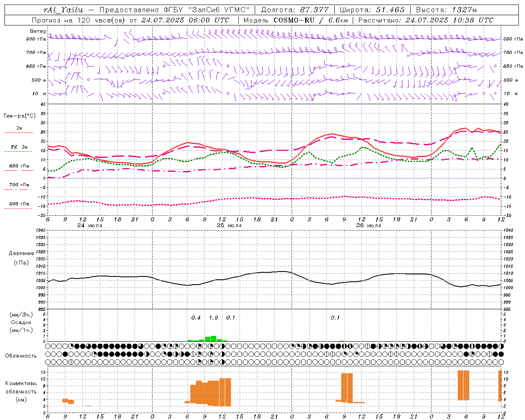Click the '(мм/3ч.)' precipitation unit label
This screenshot has height=420, width=525.
(x=21, y=315)
